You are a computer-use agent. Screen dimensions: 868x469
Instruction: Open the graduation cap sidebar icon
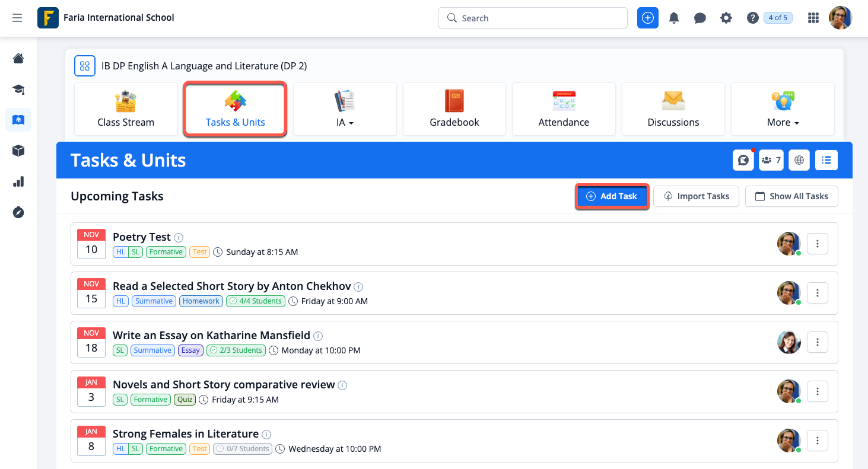tap(18, 90)
